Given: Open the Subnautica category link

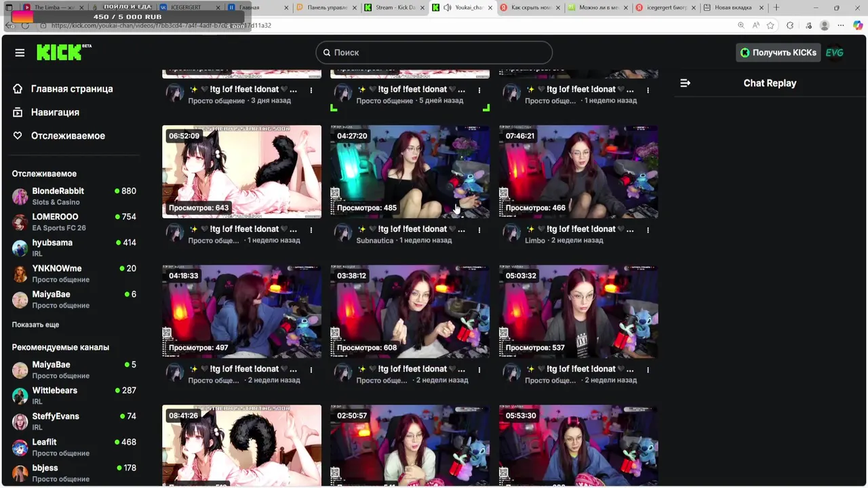Looking at the screenshot, I should pos(375,240).
